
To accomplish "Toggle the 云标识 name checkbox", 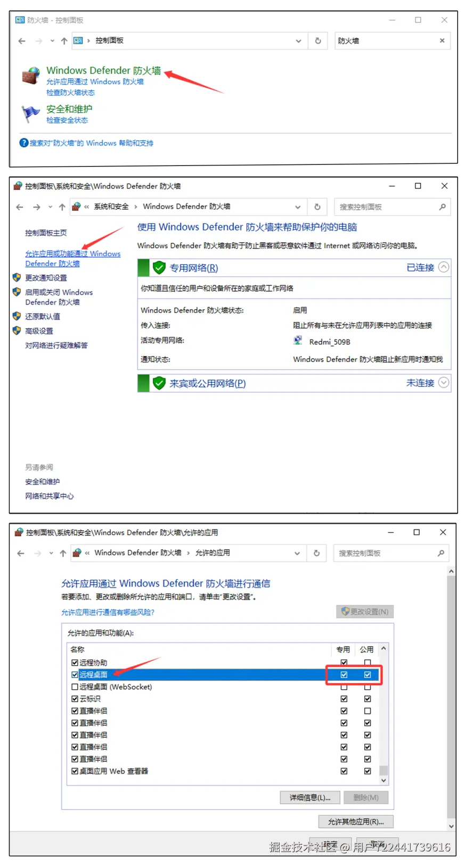I will click(x=75, y=699).
